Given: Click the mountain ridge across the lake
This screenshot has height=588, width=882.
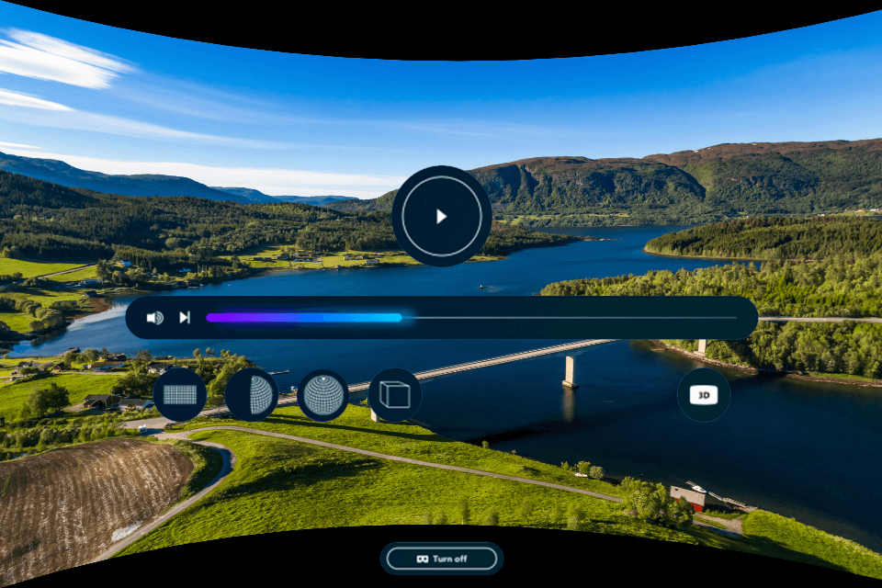Looking at the screenshot, I should coord(588,179).
